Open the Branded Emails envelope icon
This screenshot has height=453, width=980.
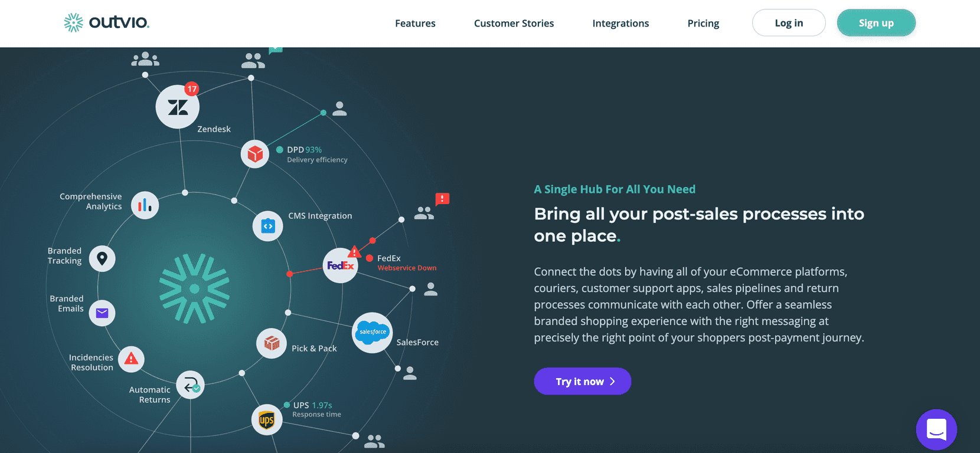click(102, 313)
